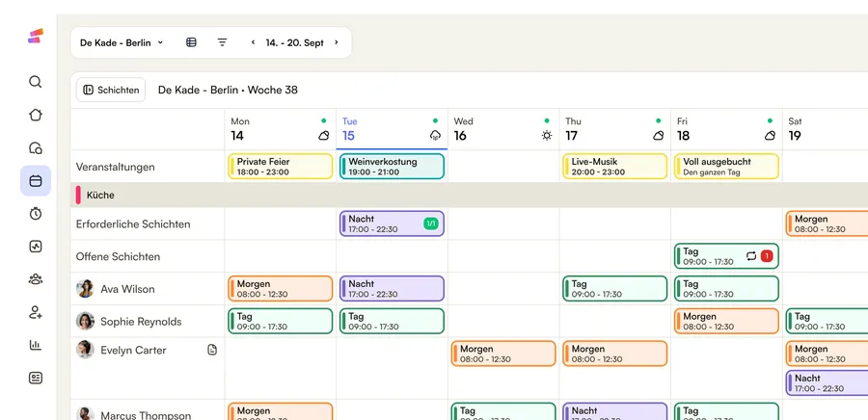Open the Voll ausgebucht event

pos(726,167)
